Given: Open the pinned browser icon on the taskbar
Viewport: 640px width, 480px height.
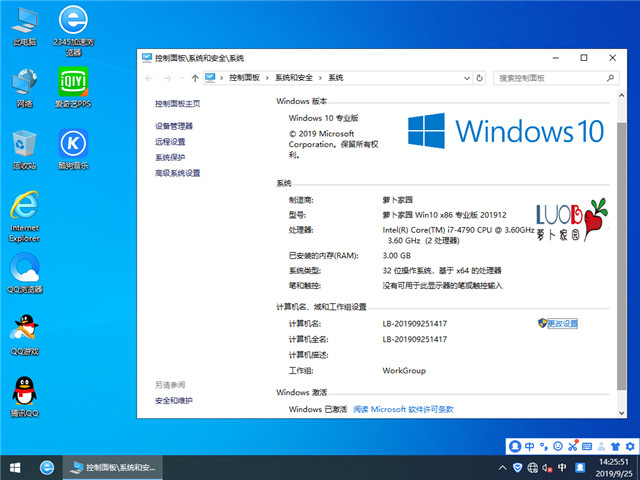Looking at the screenshot, I should pyautogui.click(x=47, y=468).
